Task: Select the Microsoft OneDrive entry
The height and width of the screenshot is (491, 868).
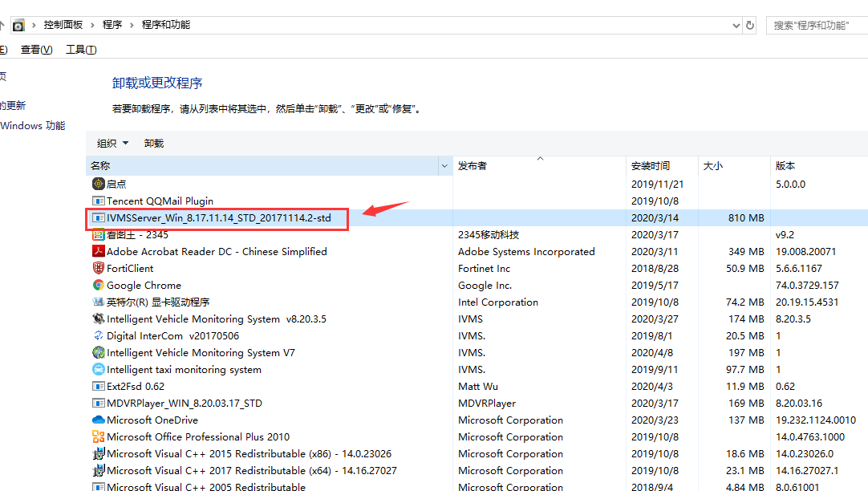Action: coord(152,420)
